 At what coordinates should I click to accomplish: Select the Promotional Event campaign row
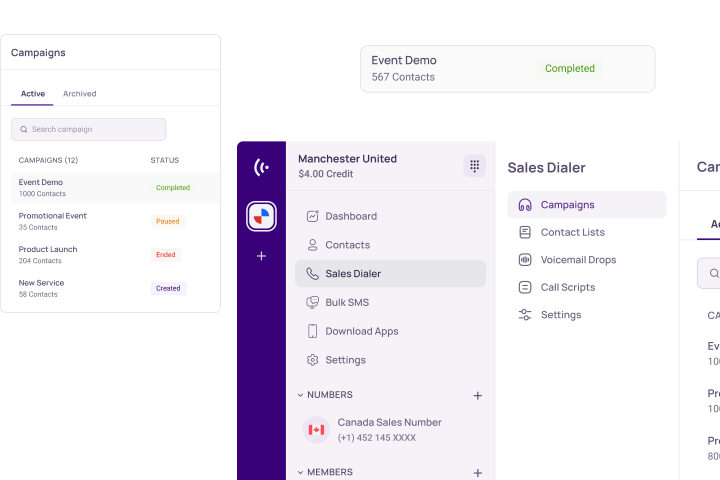pos(115,221)
